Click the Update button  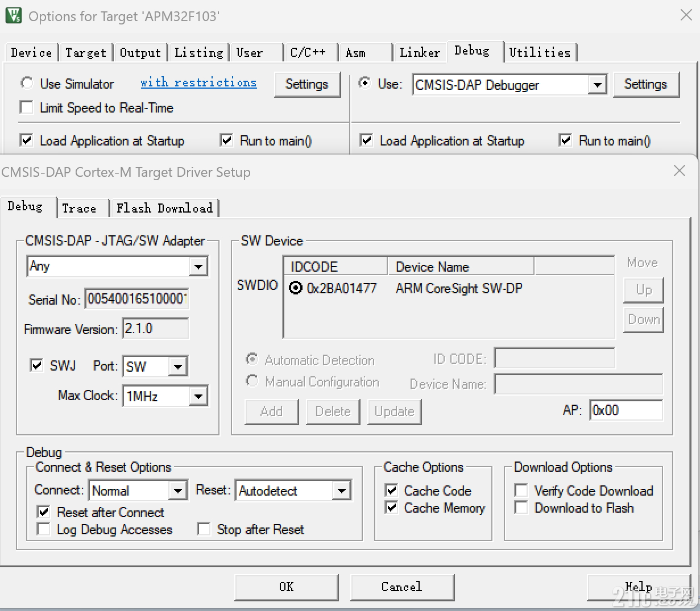395,412
